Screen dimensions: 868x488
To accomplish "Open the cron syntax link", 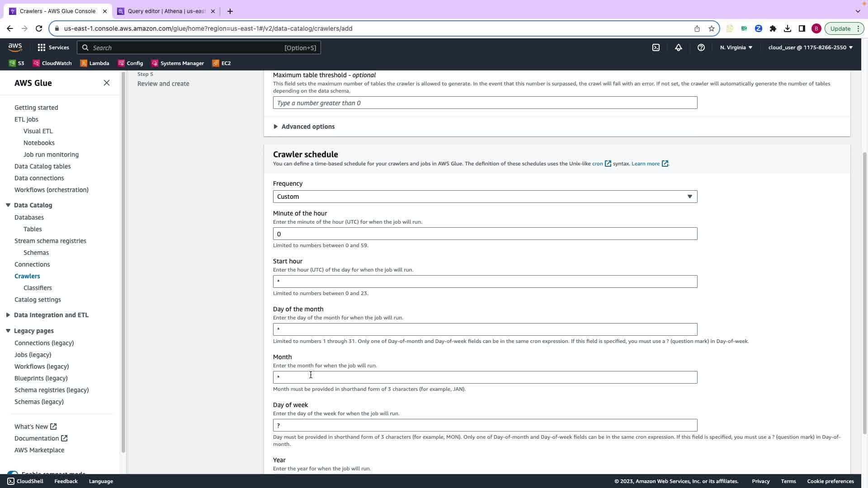I will click(x=597, y=164).
